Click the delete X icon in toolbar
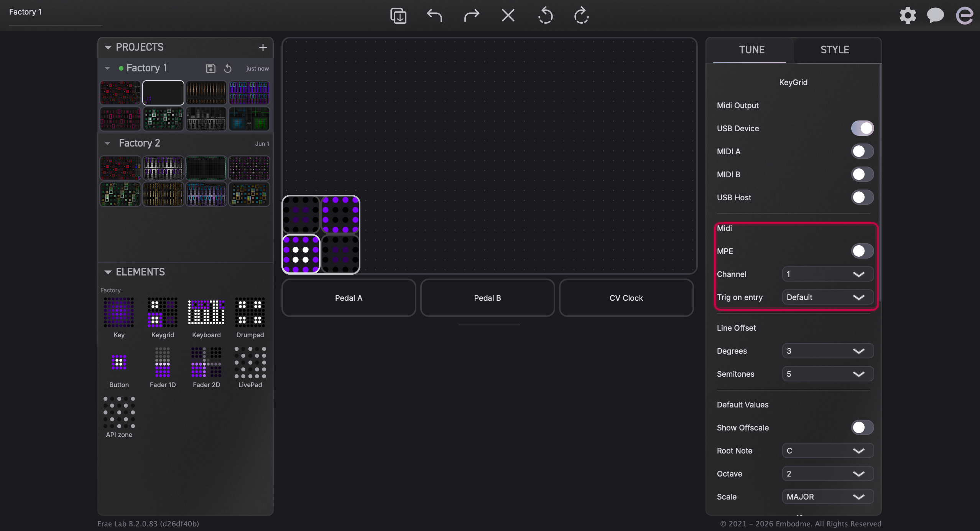 point(508,16)
